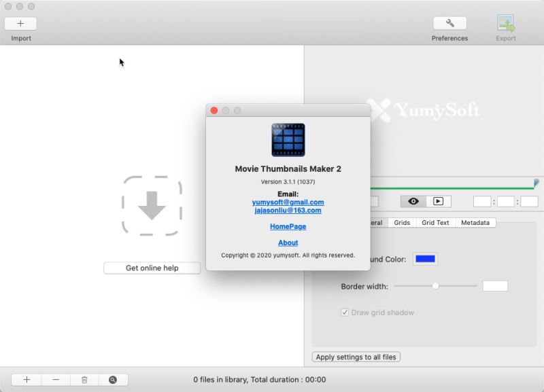This screenshot has width=544, height=392.
Task: Click the Border width value field
Action: tap(495, 286)
